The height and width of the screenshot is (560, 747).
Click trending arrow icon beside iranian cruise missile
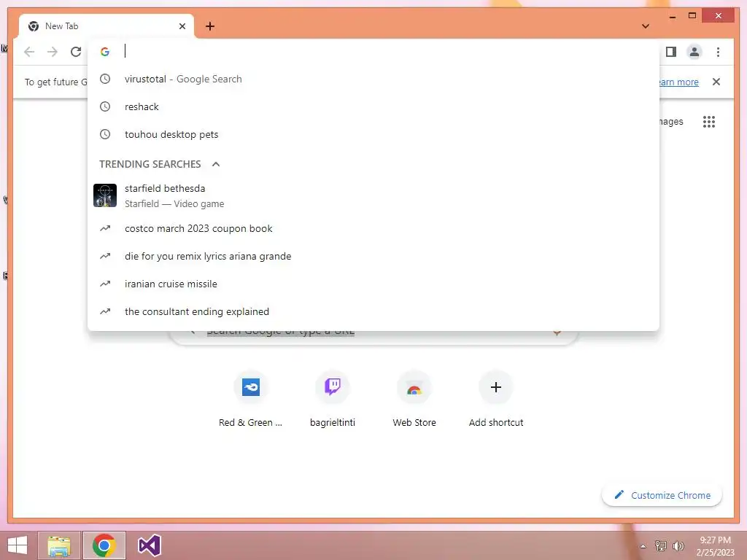105,284
